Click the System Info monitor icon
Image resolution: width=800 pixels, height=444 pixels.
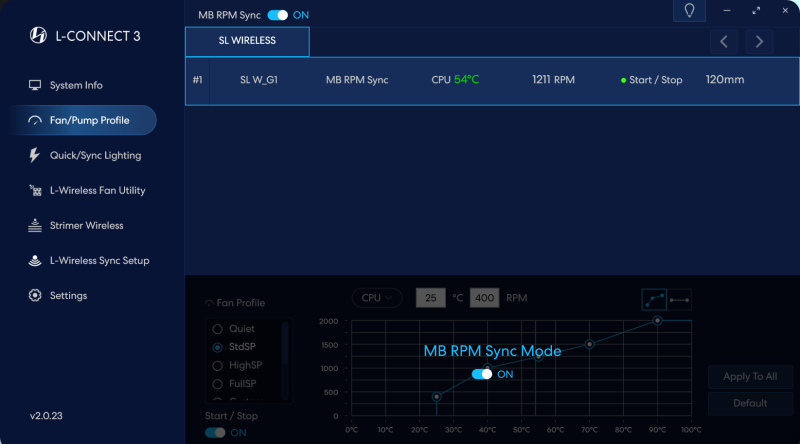pos(35,85)
